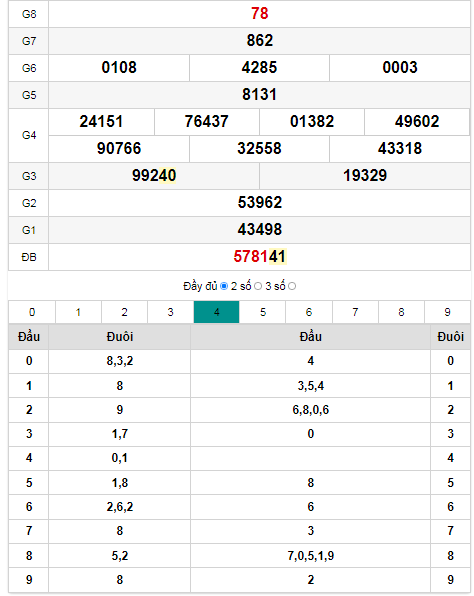Switch to digit tab 0
474x596 pixels.
[32, 312]
